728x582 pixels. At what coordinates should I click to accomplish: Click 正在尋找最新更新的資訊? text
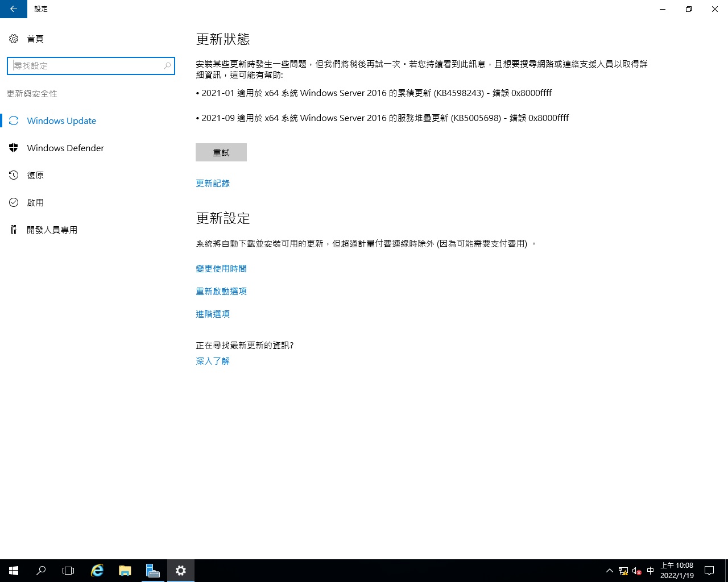245,346
